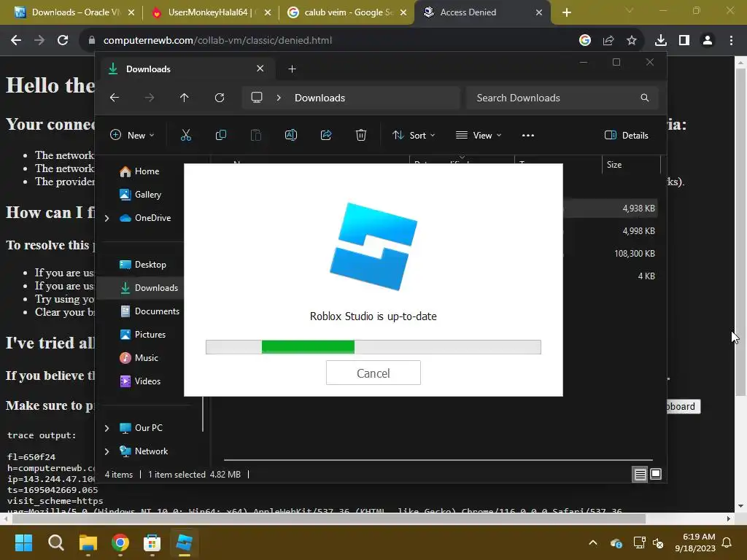Select the file row sized 108,300 KB
This screenshot has height=560, width=747.
611,253
